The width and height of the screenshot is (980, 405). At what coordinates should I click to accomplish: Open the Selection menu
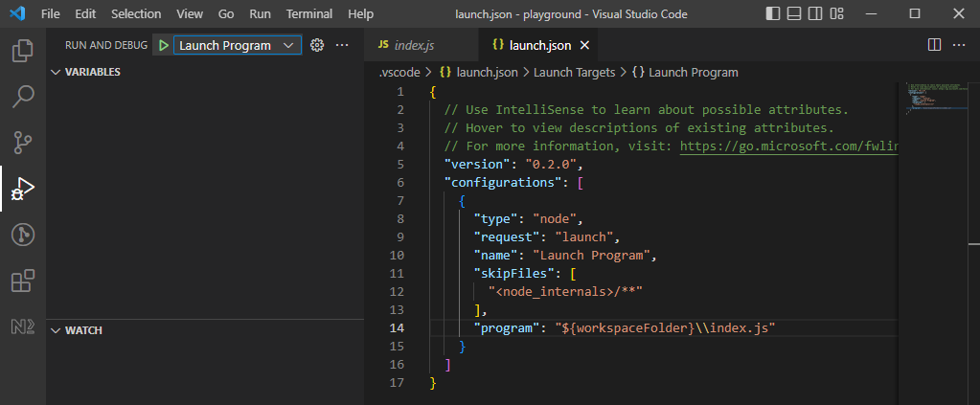pos(136,13)
